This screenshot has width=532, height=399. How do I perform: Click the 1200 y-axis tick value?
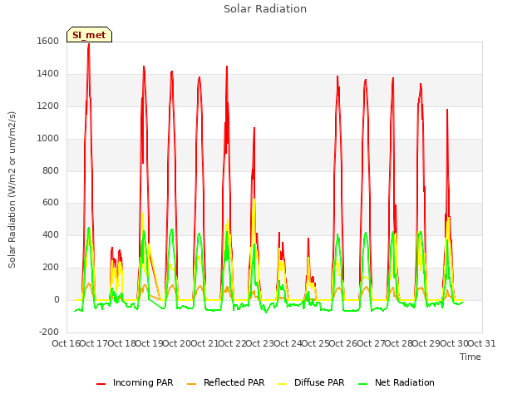(x=48, y=106)
